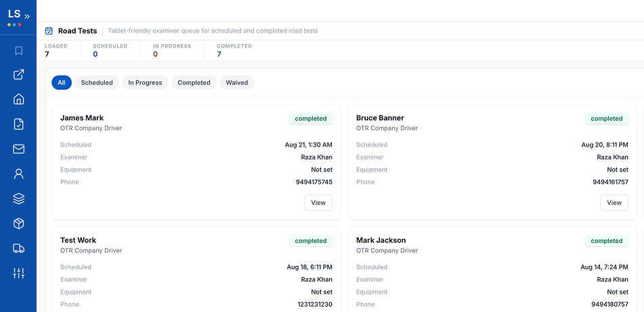Click the SCHEDULED count stat

click(x=95, y=54)
